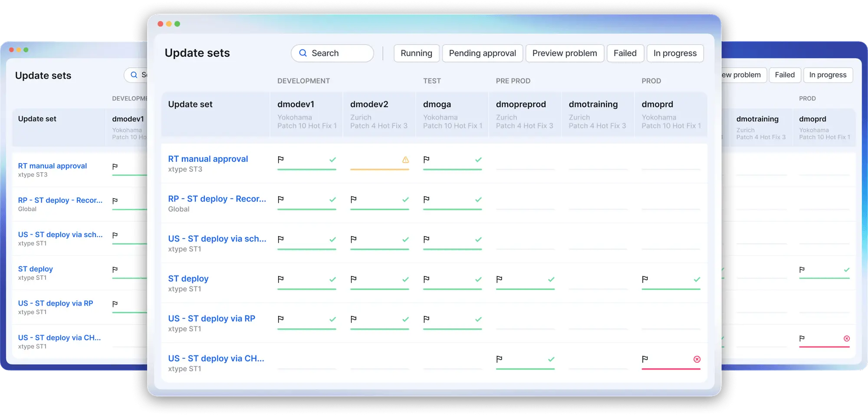The width and height of the screenshot is (868, 416).
Task: Open ST deploy update set in front window
Action: click(188, 279)
